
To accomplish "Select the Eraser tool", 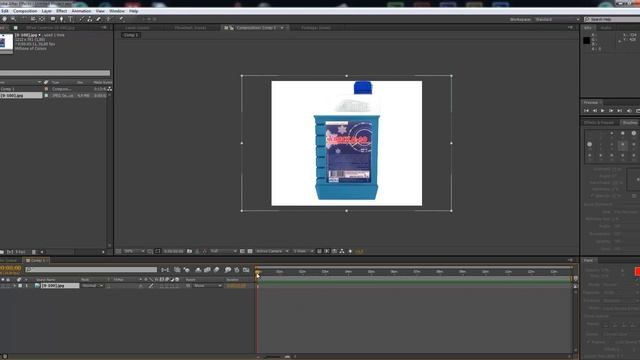I will (x=98, y=19).
